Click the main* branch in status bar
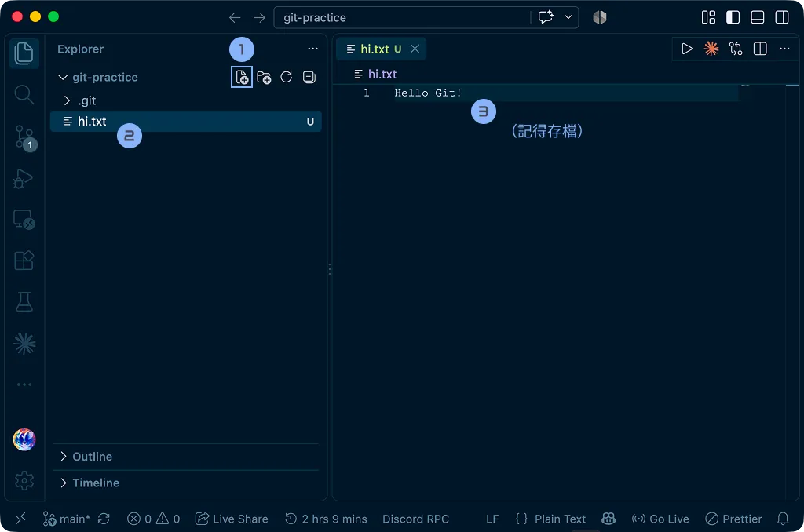Viewport: 804px width, 532px height. 66,519
